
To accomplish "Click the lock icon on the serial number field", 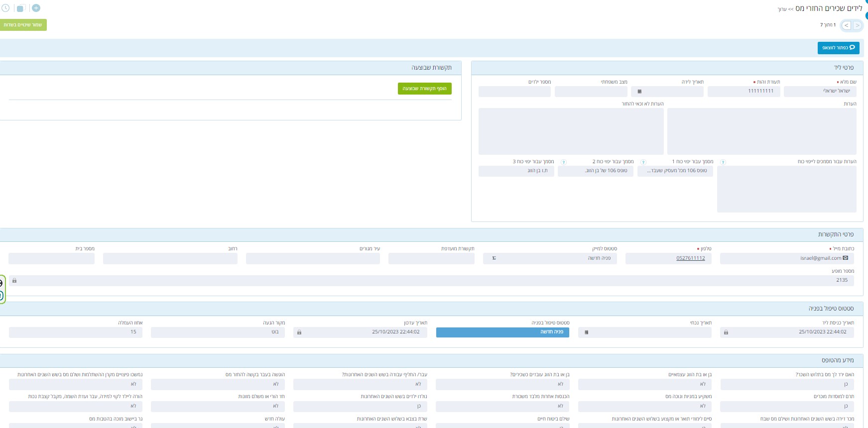I will tap(14, 281).
